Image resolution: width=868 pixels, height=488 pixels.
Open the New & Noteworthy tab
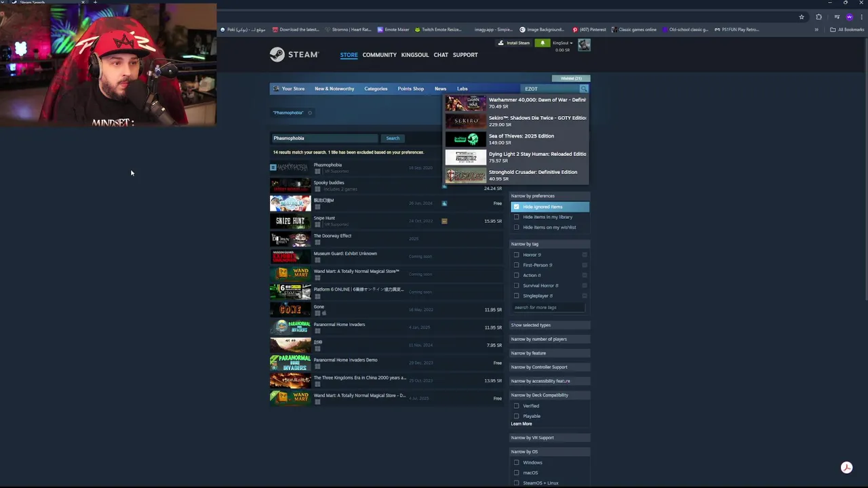[x=334, y=89]
